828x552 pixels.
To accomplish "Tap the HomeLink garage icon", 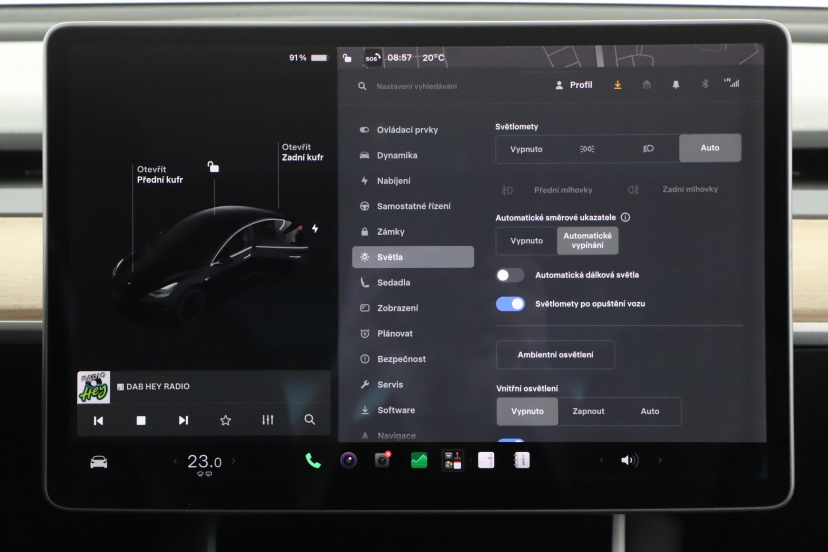I will 646,85.
